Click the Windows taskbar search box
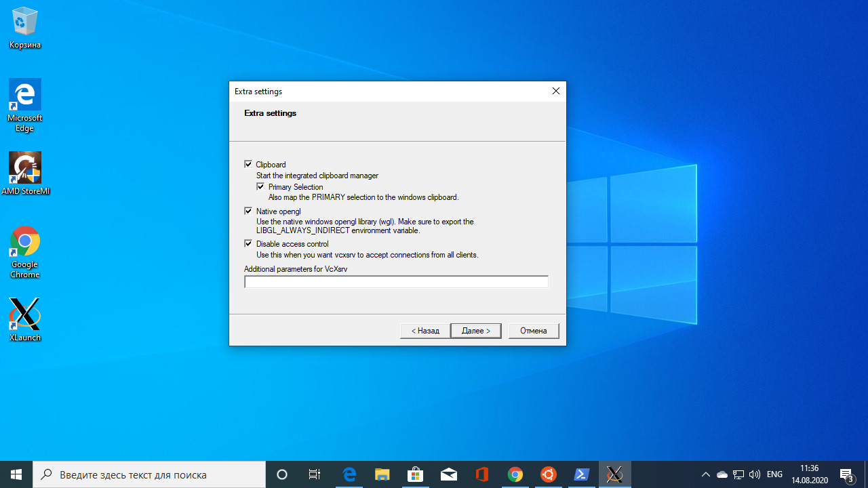 [x=149, y=474]
